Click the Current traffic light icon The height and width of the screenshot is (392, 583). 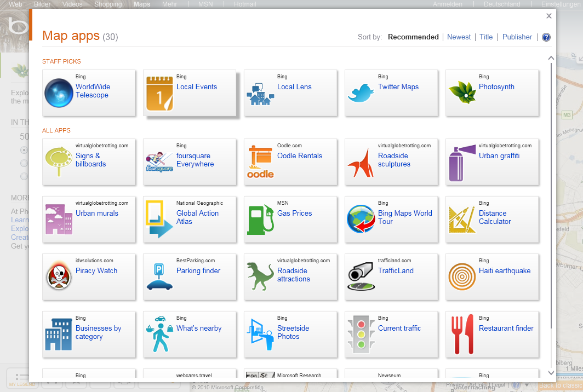point(361,335)
